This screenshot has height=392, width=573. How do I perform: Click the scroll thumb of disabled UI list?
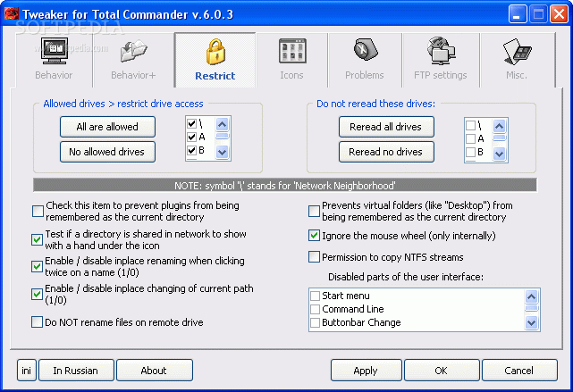[531, 308]
